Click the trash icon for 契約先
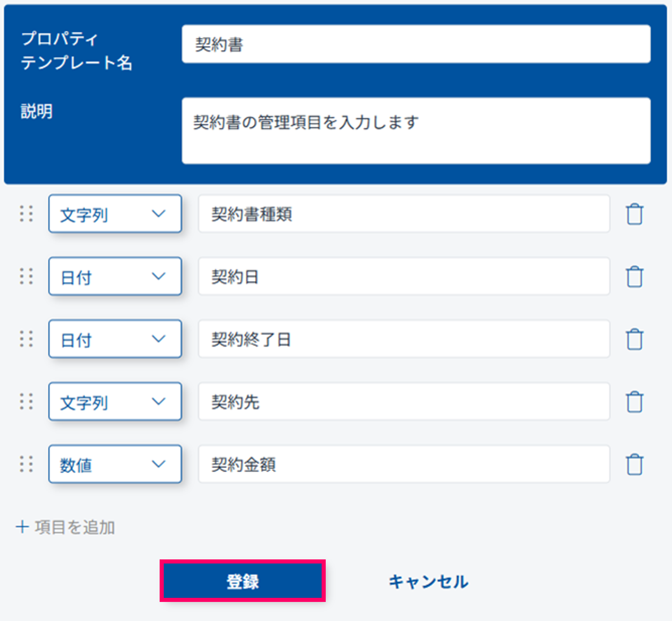Image resolution: width=672 pixels, height=621 pixels. [634, 402]
